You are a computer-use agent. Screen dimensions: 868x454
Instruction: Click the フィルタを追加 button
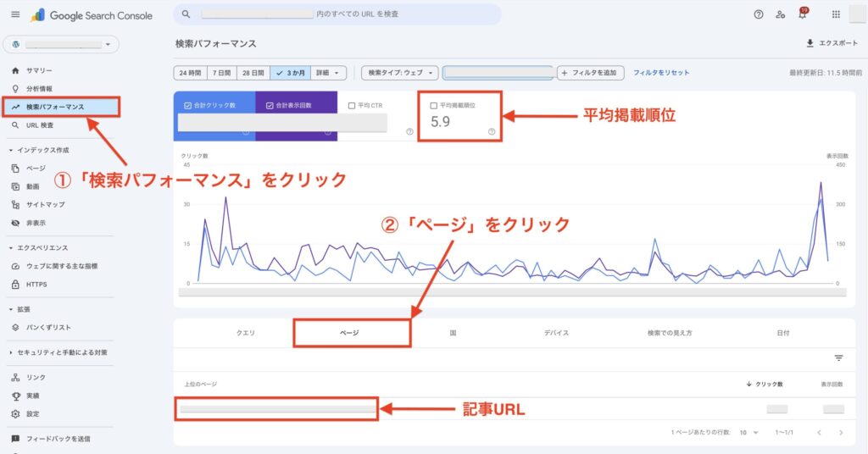coord(592,73)
